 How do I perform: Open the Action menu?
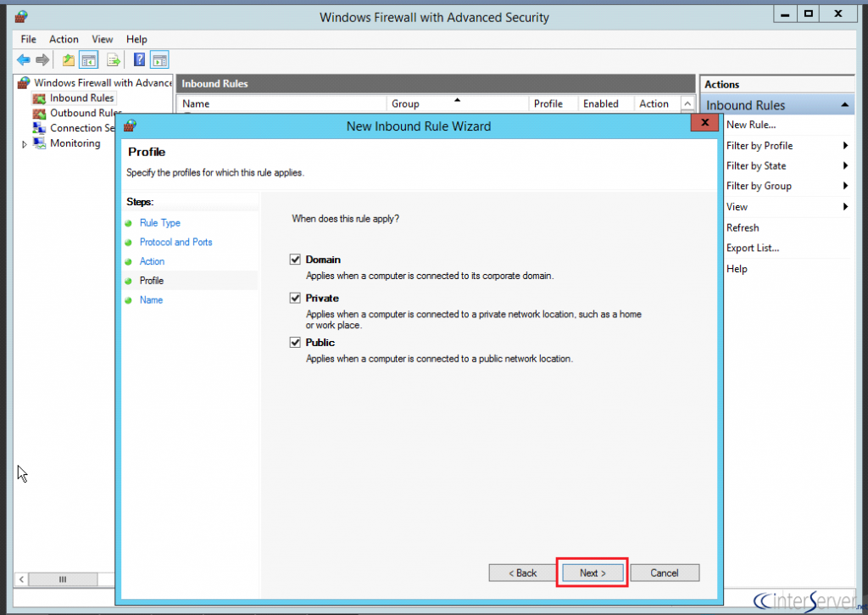click(x=64, y=39)
